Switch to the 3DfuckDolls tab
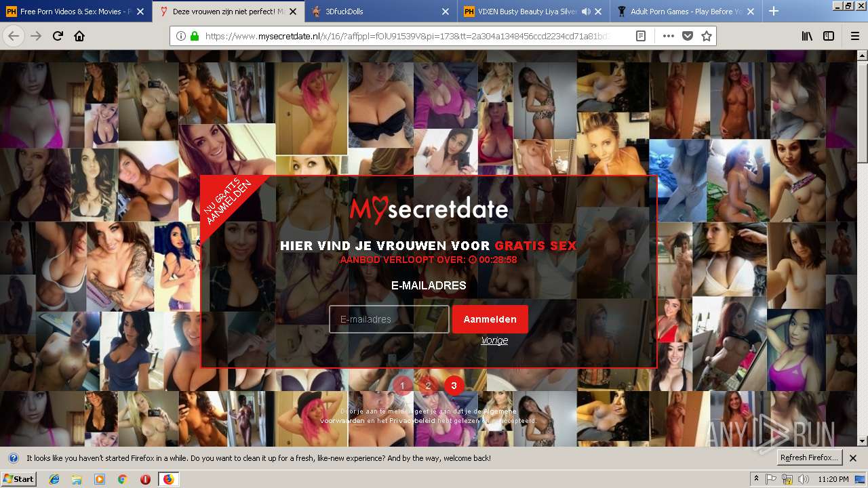This screenshot has height=488, width=868. pos(381,12)
